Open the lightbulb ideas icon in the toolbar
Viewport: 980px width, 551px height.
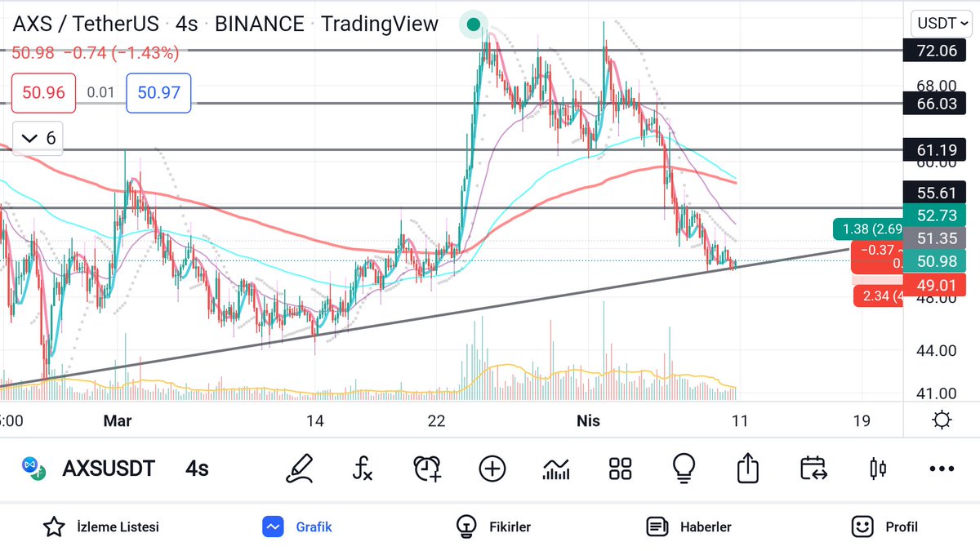click(x=684, y=469)
